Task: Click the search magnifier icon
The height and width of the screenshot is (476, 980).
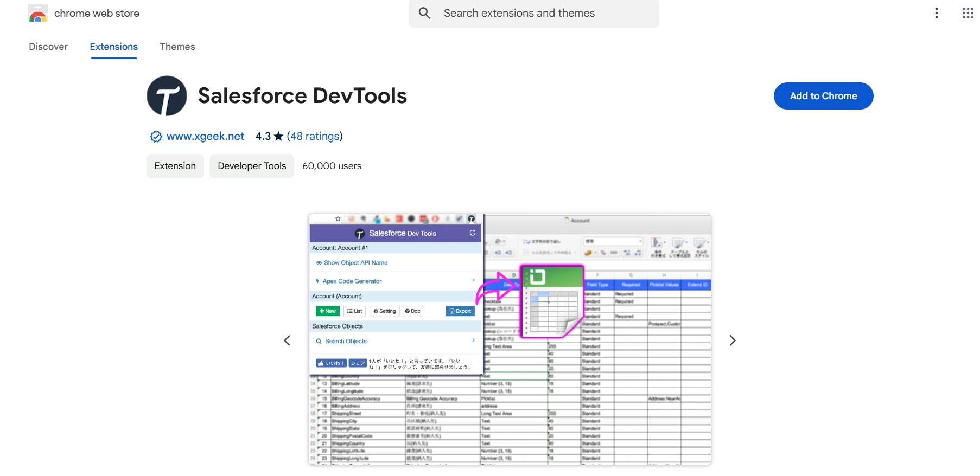Action: (425, 13)
